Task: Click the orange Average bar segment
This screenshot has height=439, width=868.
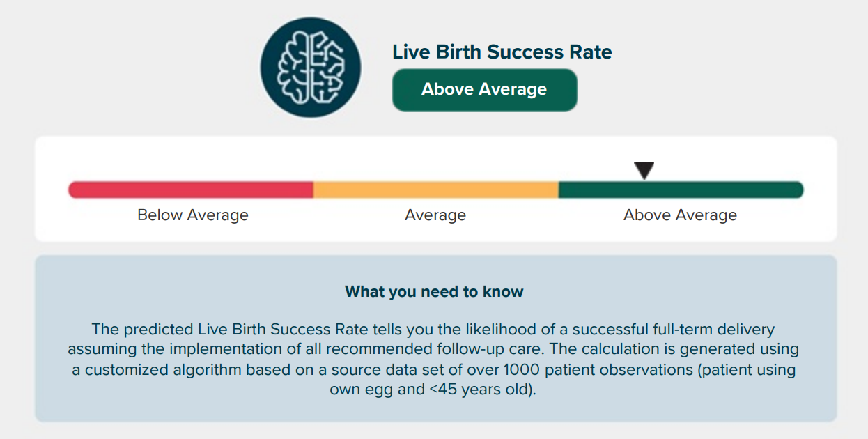Action: click(436, 190)
